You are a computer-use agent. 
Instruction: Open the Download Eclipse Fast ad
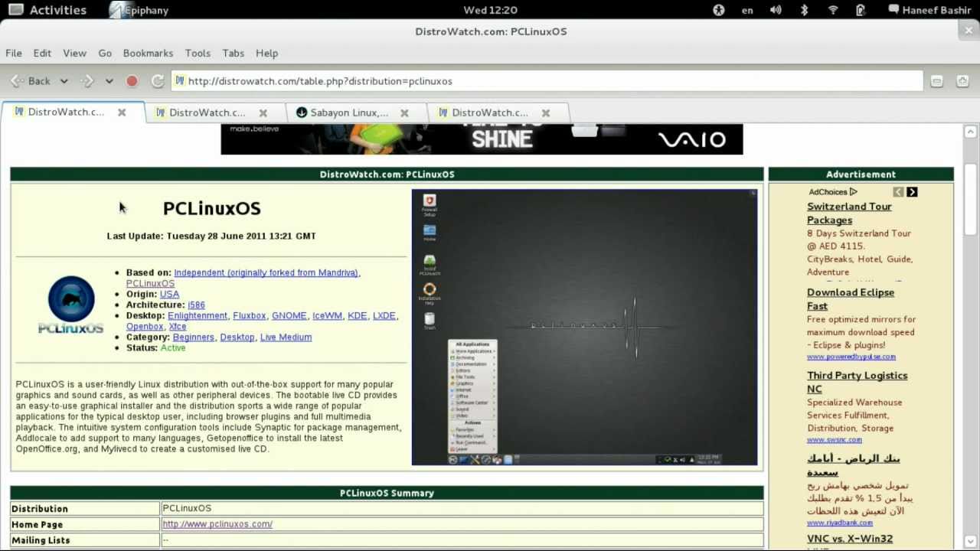(x=851, y=299)
